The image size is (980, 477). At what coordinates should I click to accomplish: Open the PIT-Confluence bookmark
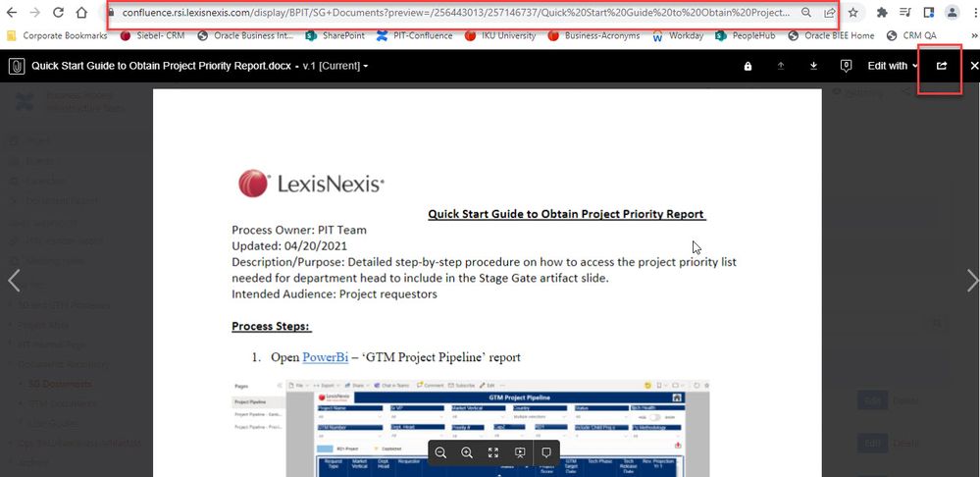coord(415,35)
